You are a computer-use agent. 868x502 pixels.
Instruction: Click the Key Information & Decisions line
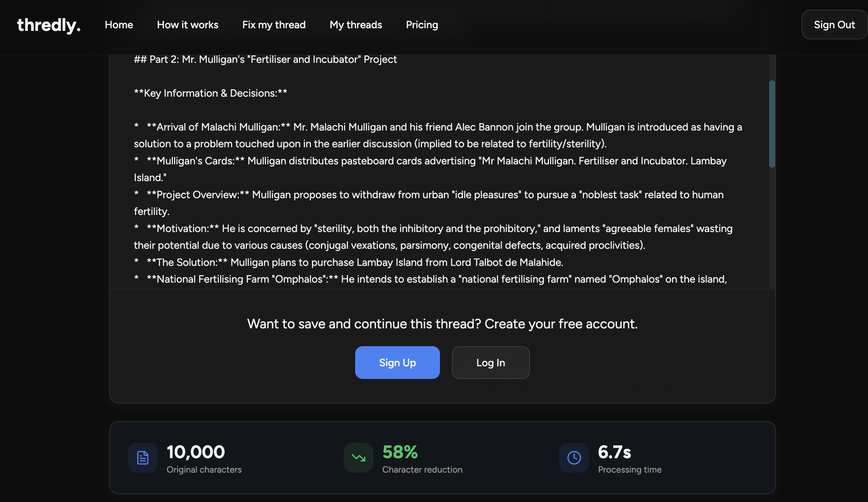pos(210,93)
